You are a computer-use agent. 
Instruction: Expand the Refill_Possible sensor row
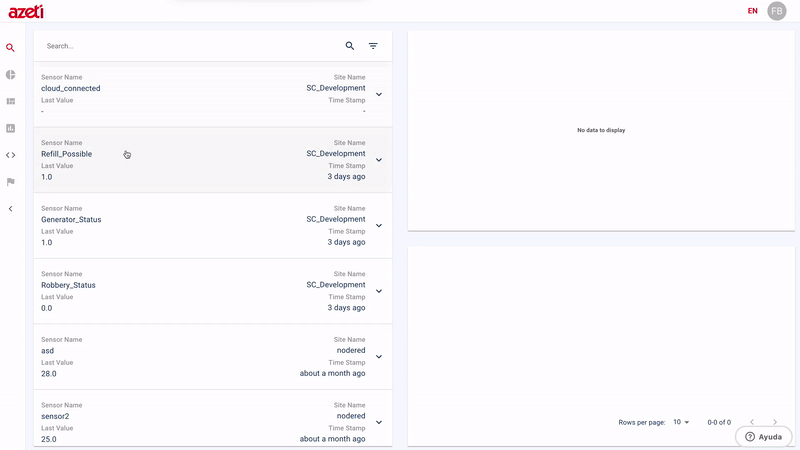point(379,160)
